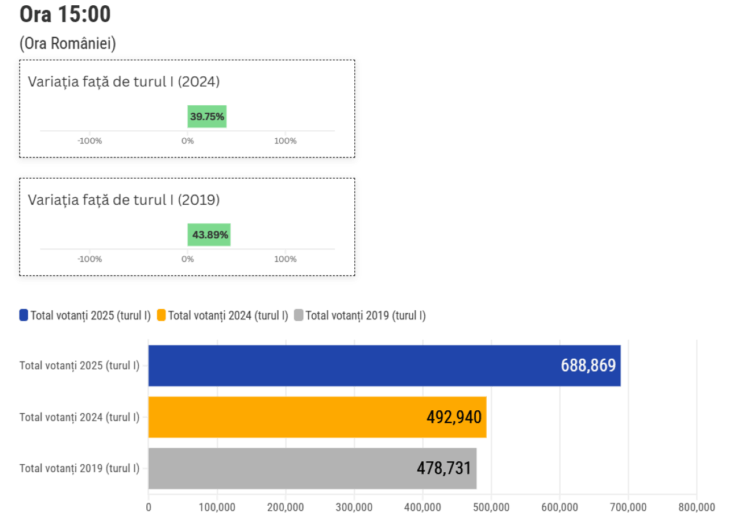
Task: Click the Variația față de turul I (2024) title
Action: click(x=124, y=82)
